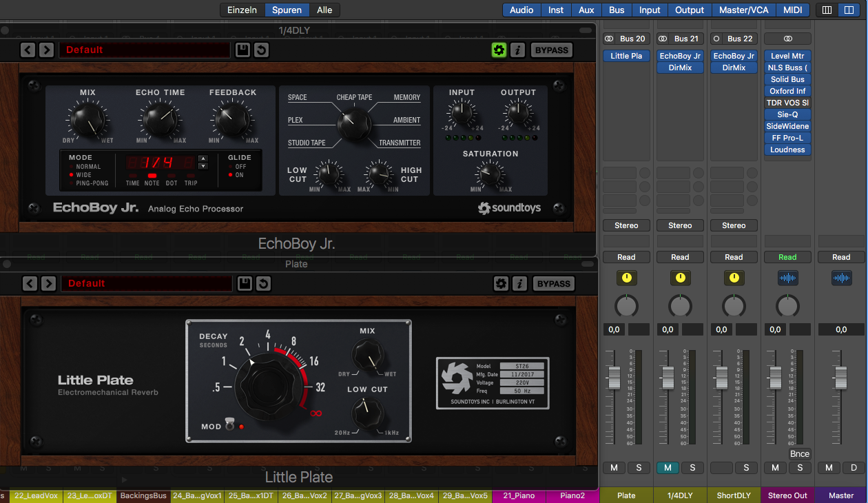Load next preset in EchoBoy Jr. plugin

tap(46, 50)
